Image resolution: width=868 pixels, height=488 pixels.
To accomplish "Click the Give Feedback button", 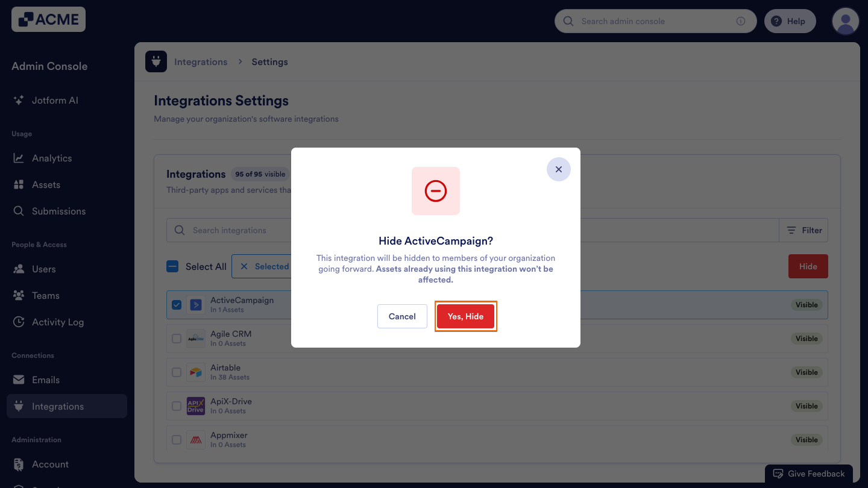I will coord(809,474).
